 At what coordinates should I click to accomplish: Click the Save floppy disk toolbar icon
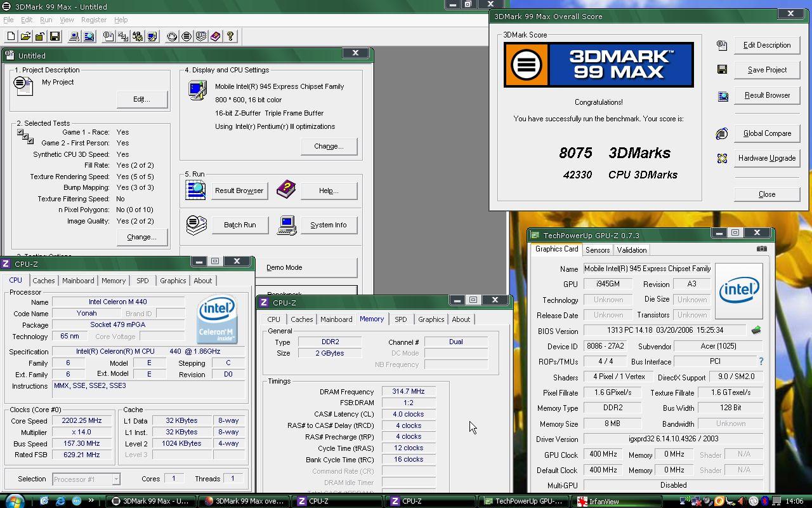click(x=55, y=37)
